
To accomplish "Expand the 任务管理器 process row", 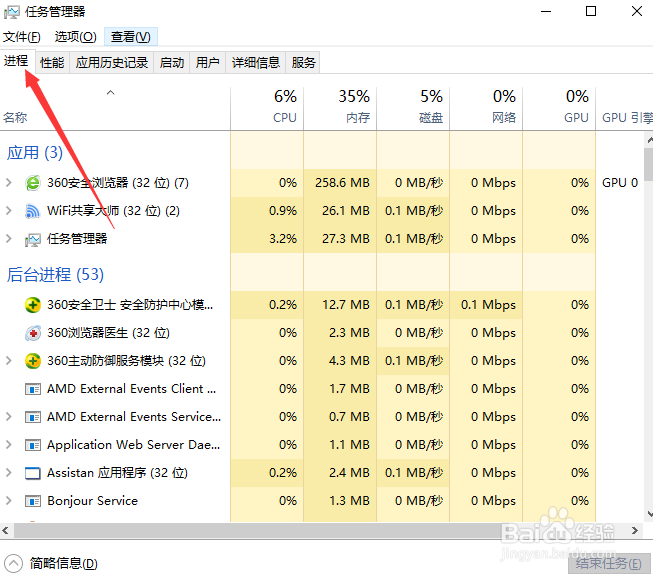I will coord(8,239).
